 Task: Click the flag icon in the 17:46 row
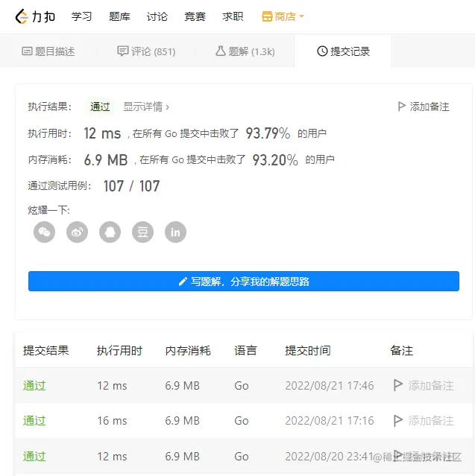pos(397,386)
